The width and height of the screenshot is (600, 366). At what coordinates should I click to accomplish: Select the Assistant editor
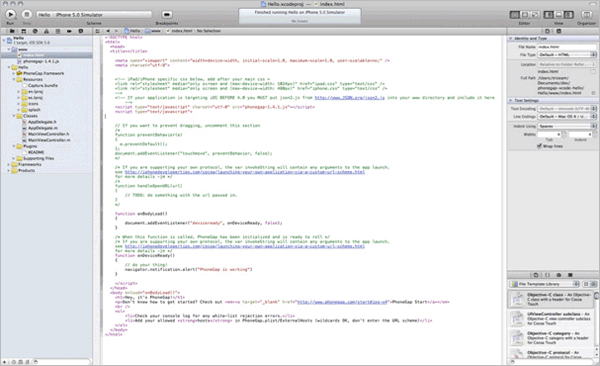coord(525,15)
